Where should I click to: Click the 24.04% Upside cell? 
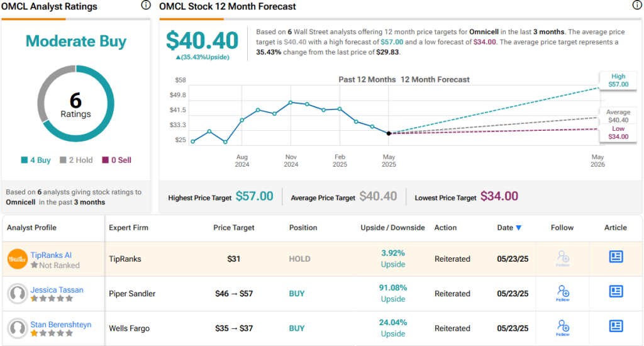point(393,328)
